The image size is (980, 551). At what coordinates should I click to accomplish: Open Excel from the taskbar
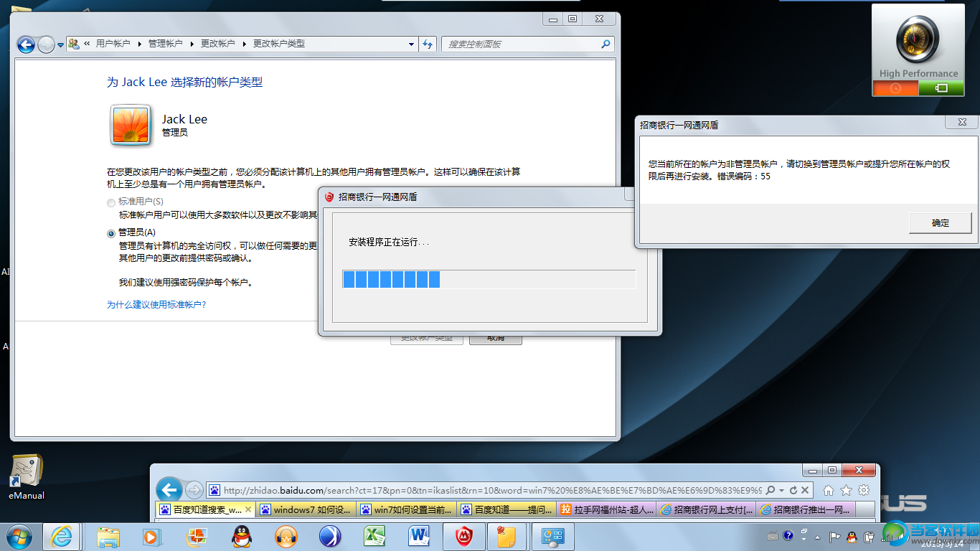pos(374,537)
